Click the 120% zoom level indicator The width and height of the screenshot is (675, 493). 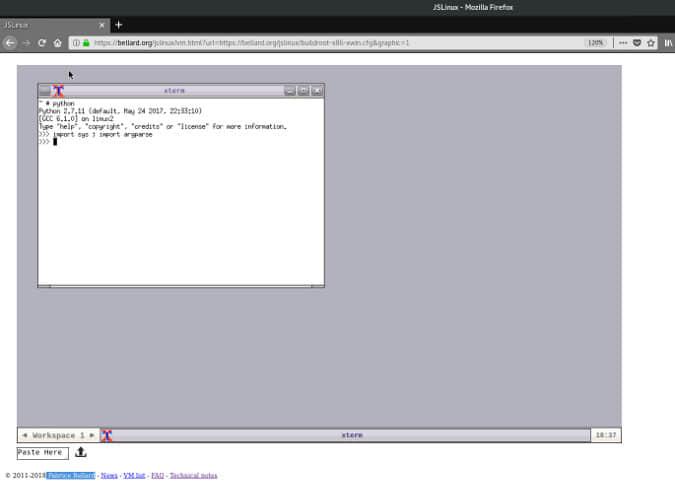coord(595,43)
